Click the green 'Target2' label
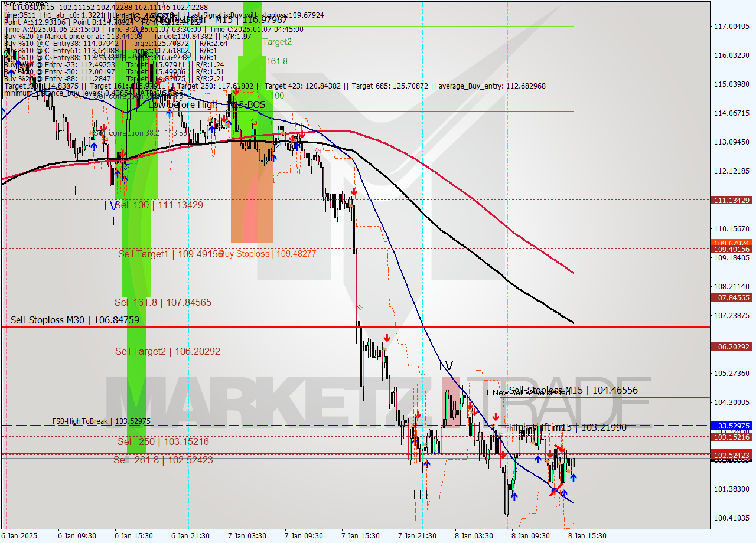This screenshot has width=756, height=543. pyautogui.click(x=277, y=42)
